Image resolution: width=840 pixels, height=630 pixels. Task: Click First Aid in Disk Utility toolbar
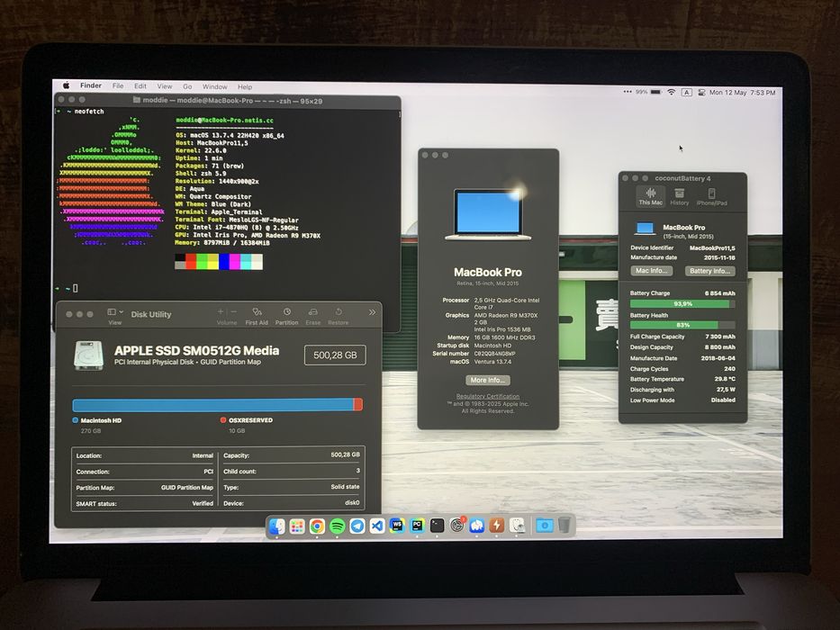[x=257, y=316]
